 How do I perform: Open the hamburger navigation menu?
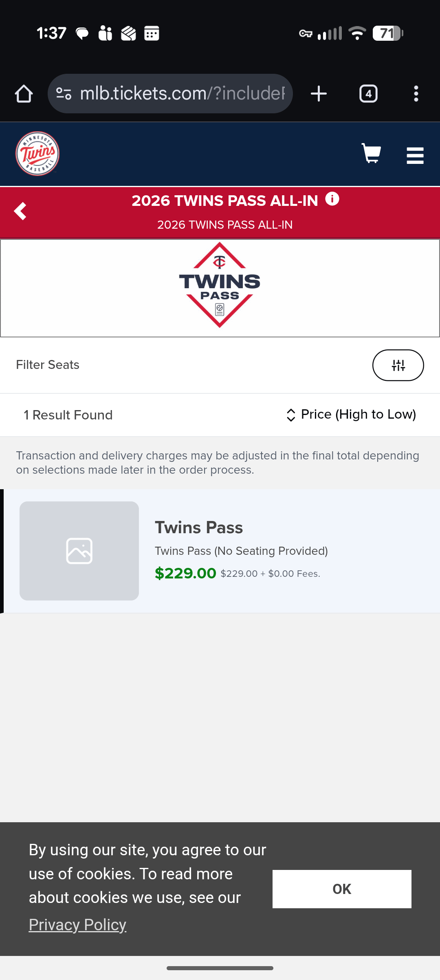click(415, 155)
